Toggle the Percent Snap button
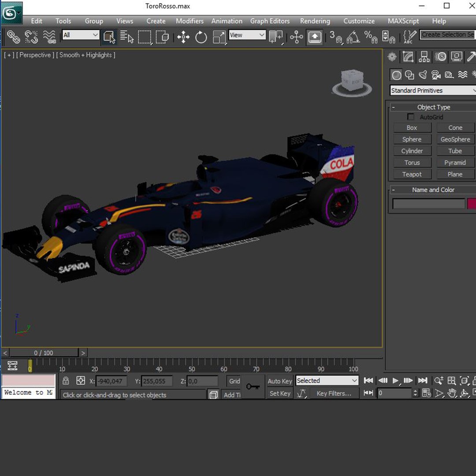Image resolution: width=476 pixels, height=476 pixels. (371, 37)
